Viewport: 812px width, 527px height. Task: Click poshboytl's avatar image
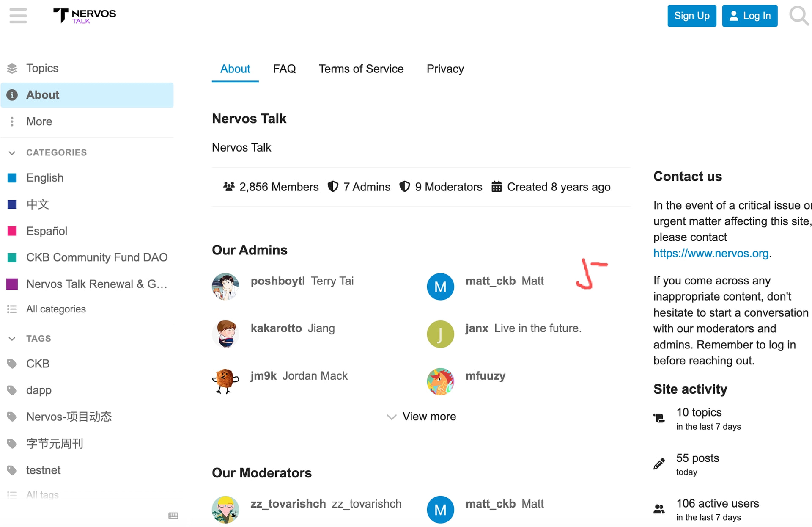click(225, 287)
